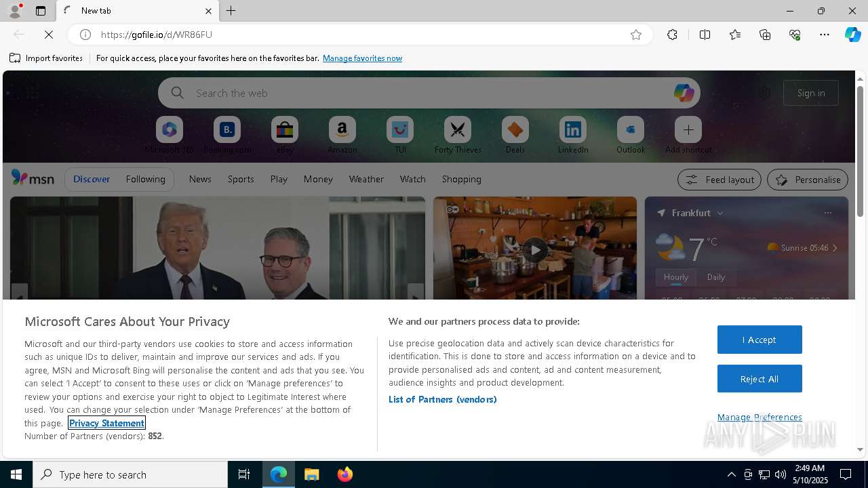Open the Booking.com shortcut
This screenshot has height=488, width=868.
(x=227, y=135)
